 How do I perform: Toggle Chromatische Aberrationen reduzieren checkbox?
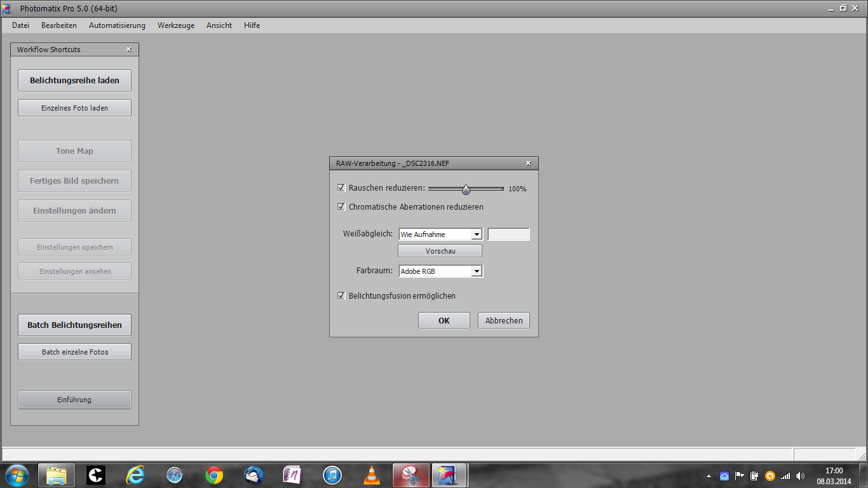tap(341, 207)
